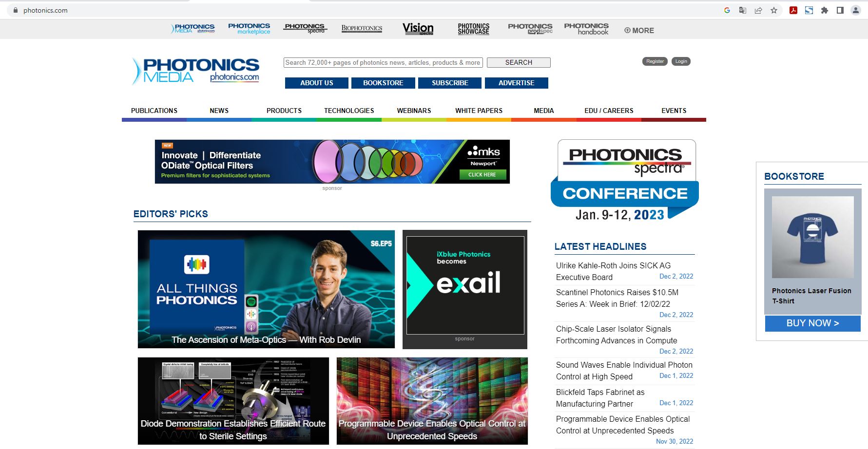Open the Adobe Acrobat extension icon
Viewport: 868px width, 449px height.
[793, 10]
